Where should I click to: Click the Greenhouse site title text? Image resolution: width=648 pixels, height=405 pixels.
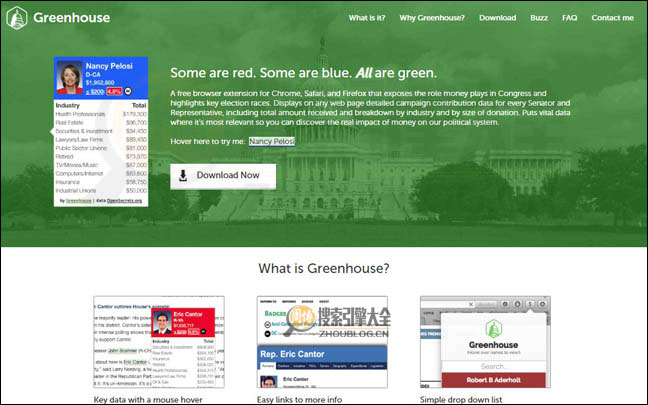coord(71,18)
